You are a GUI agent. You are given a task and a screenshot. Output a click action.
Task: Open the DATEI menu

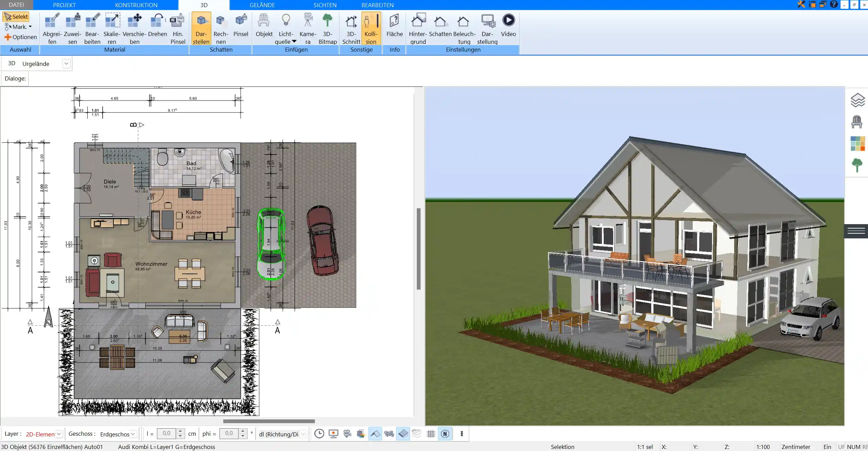(16, 5)
